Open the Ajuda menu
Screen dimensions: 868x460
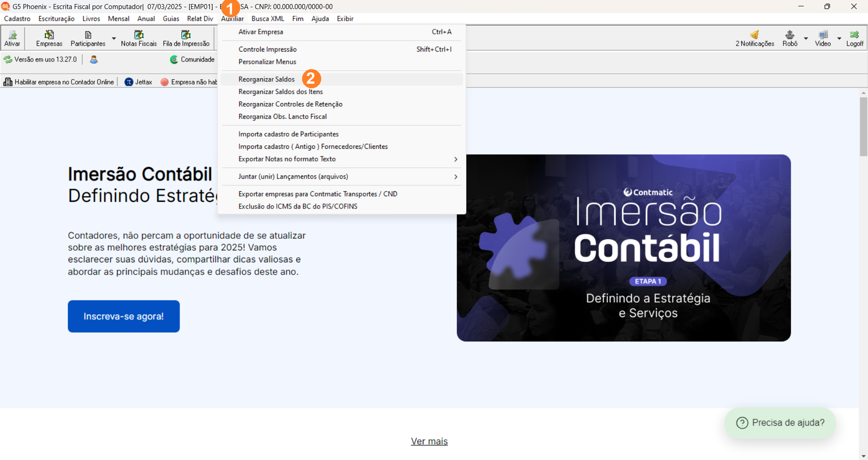pos(320,19)
